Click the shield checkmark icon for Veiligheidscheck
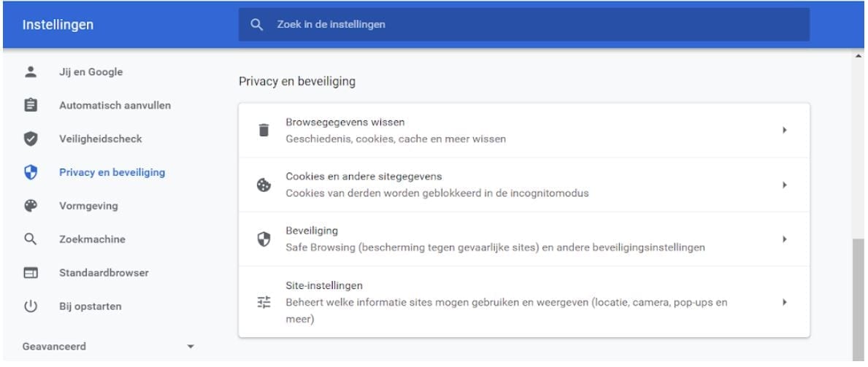 click(31, 139)
